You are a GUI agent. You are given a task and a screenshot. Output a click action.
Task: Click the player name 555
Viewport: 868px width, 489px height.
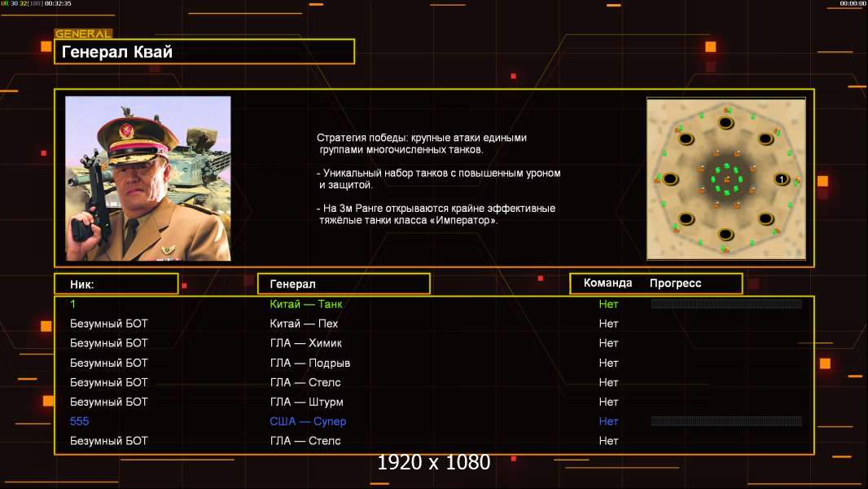[x=79, y=421]
